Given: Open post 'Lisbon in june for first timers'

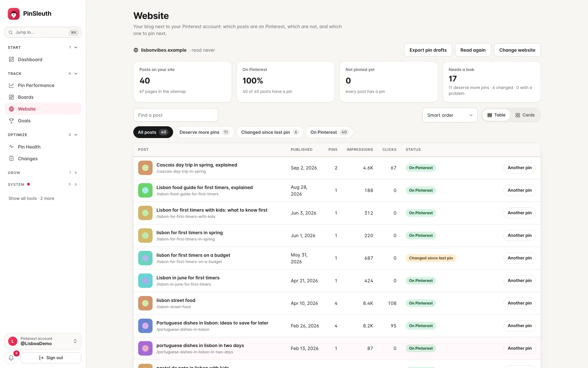Looking at the screenshot, I should tap(188, 278).
